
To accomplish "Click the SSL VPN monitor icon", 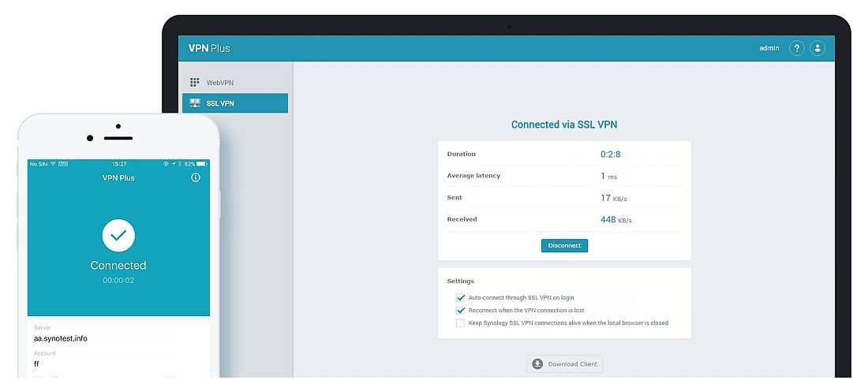I will [194, 102].
